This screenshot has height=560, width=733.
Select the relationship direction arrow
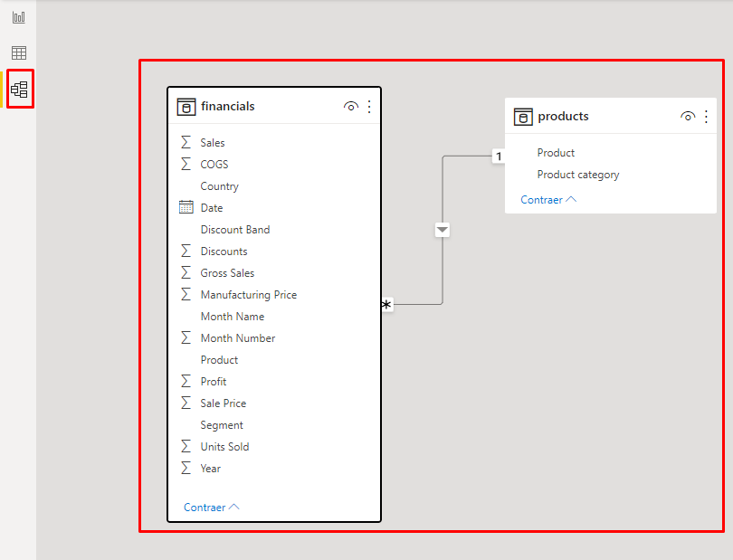tap(442, 231)
